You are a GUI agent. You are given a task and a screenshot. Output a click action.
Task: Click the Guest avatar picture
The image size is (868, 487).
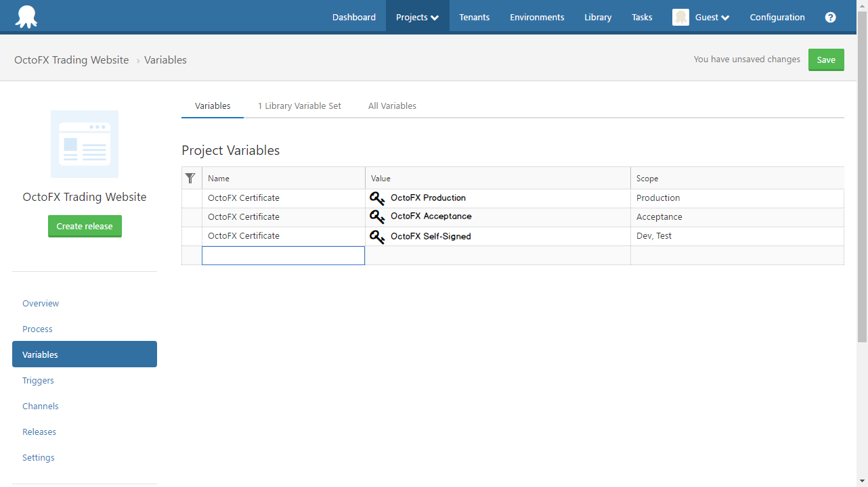680,17
